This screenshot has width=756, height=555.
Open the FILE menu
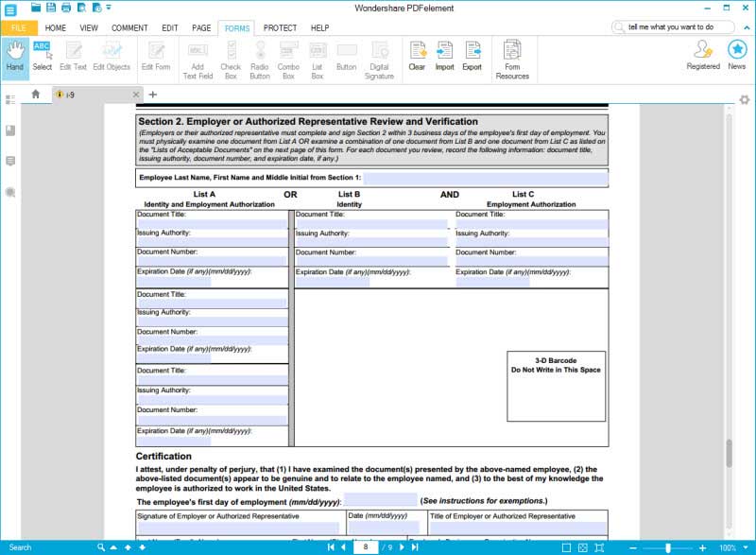point(19,28)
